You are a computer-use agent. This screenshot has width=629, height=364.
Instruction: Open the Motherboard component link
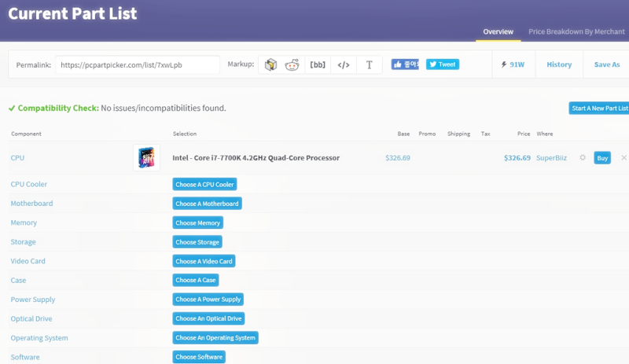click(31, 204)
